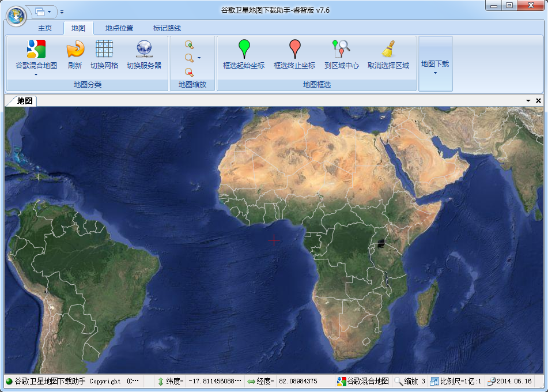Click 缩放 3 status entry
548x392 pixels.
(x=415, y=381)
